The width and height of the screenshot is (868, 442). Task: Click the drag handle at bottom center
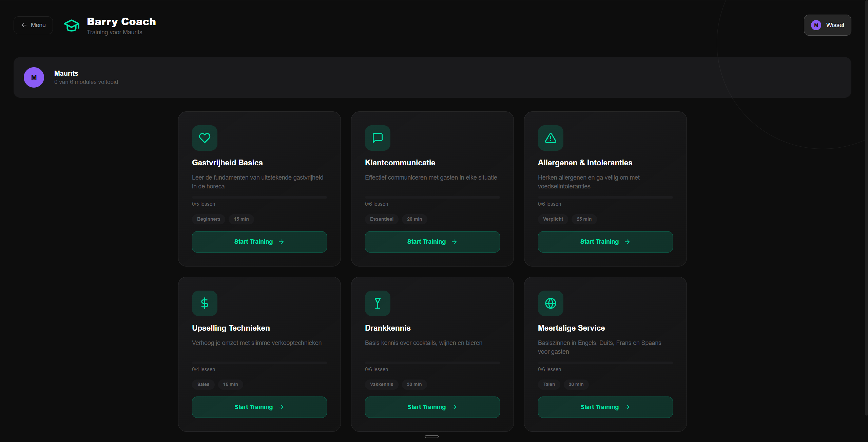click(x=431, y=437)
